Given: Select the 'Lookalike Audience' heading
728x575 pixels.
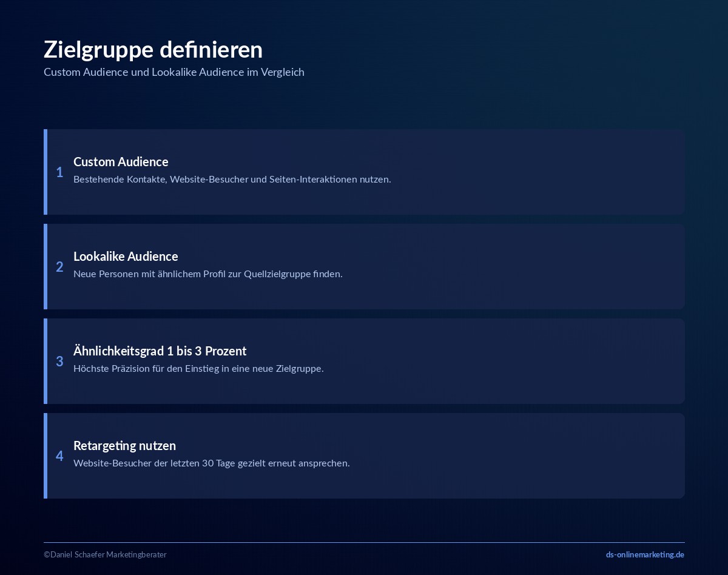Looking at the screenshot, I should (126, 256).
